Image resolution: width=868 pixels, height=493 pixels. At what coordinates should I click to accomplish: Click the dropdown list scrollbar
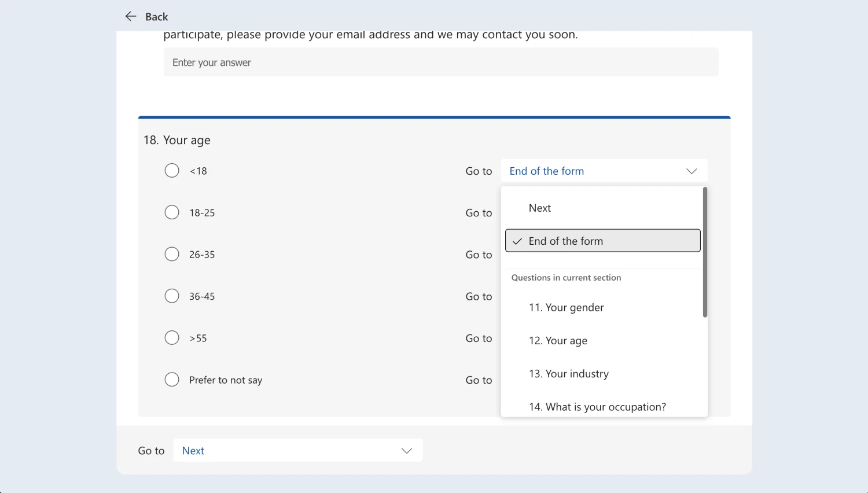tap(705, 252)
